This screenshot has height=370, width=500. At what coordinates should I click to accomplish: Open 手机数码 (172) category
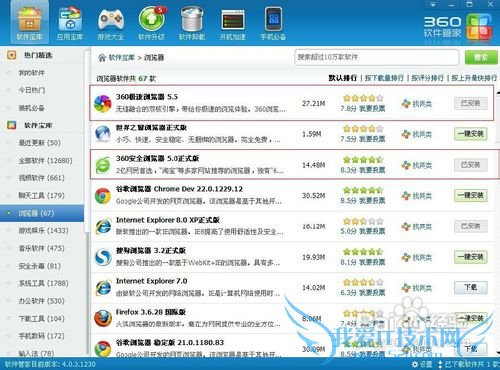[41, 336]
